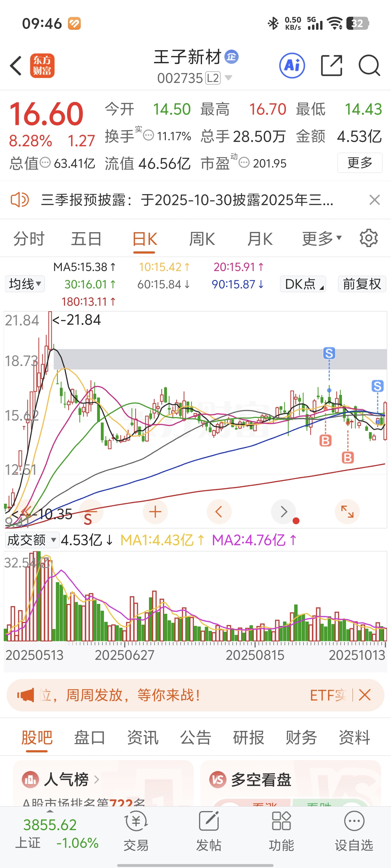Switch to 分时 chart tab

29,239
